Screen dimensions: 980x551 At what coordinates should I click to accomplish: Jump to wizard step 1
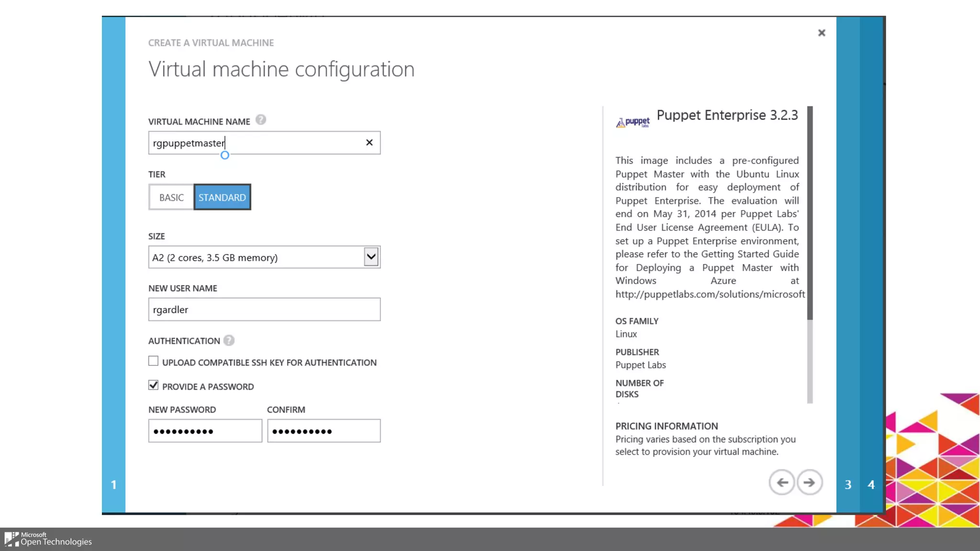coord(113,485)
